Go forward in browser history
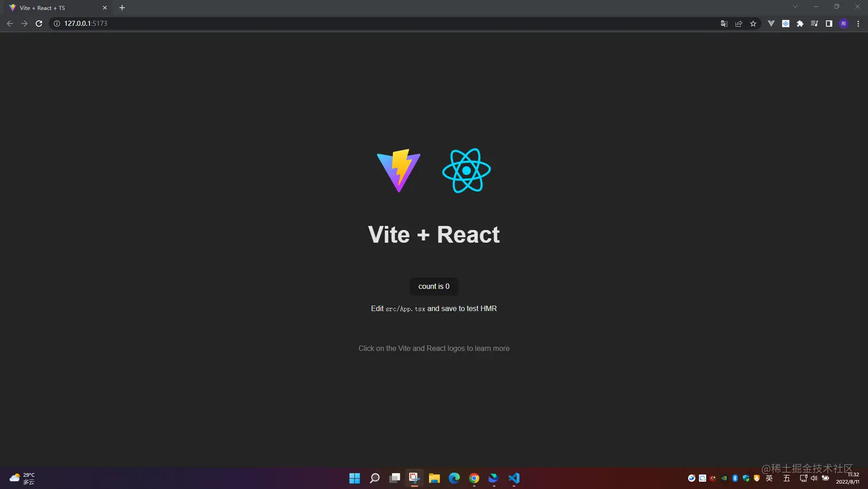Image resolution: width=868 pixels, height=489 pixels. [24, 24]
